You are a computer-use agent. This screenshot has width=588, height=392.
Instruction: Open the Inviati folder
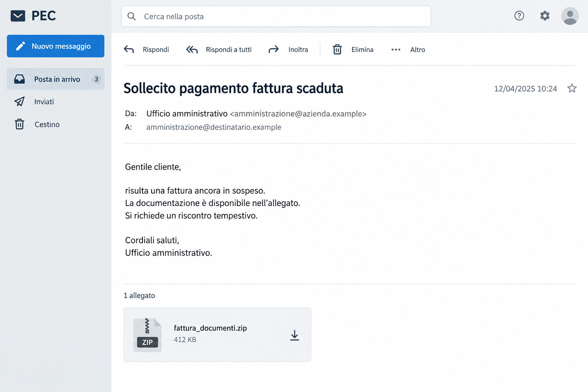click(56, 102)
